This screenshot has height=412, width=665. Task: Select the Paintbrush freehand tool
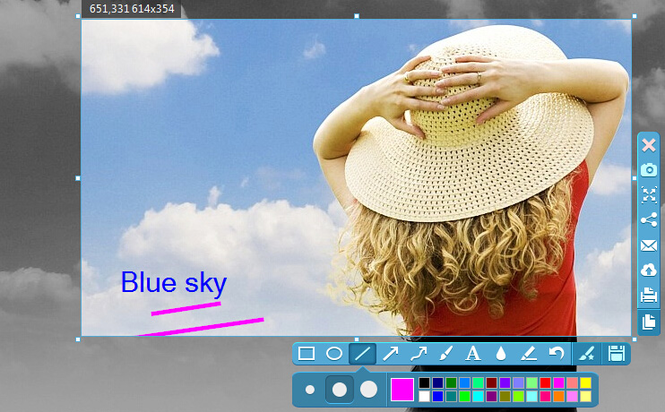[x=445, y=353]
